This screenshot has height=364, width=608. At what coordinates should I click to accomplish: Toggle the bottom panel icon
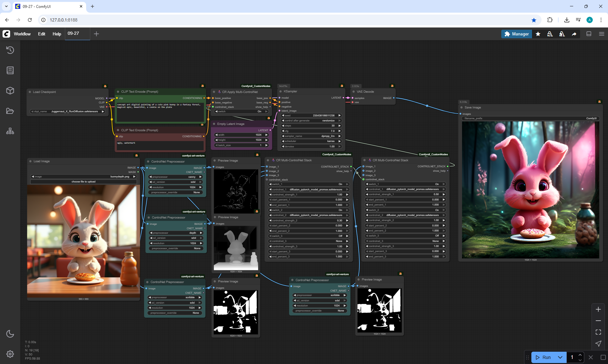tap(589, 34)
